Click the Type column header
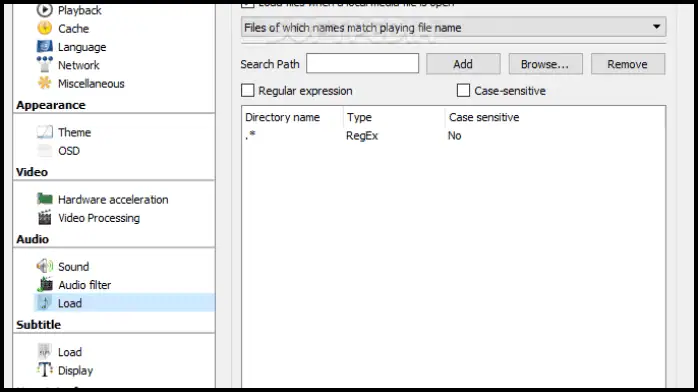698x392 pixels. tap(359, 117)
